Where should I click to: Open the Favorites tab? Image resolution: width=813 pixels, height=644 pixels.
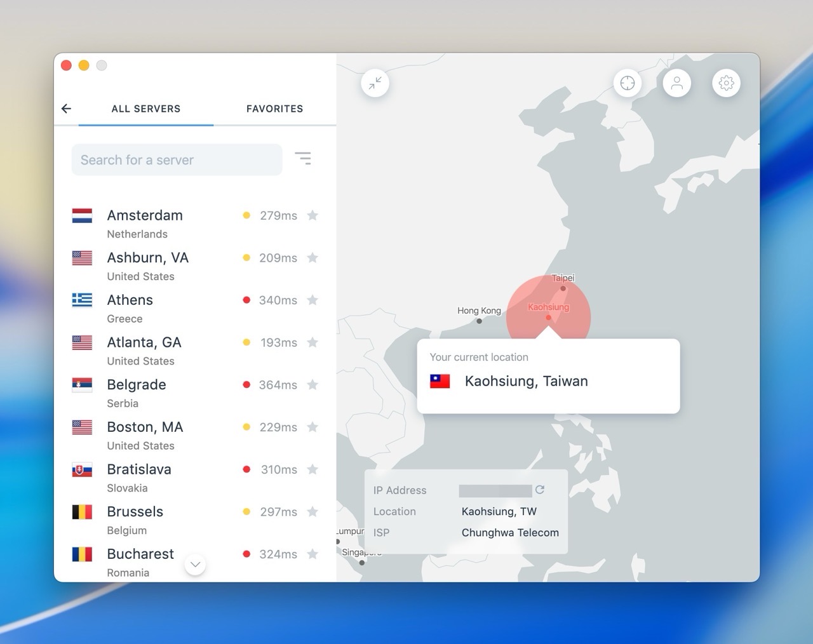tap(274, 109)
